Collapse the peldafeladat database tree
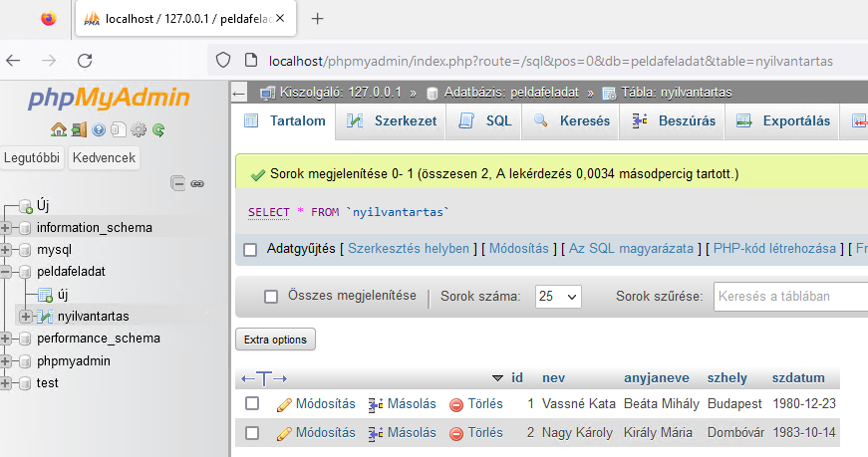 coord(6,272)
